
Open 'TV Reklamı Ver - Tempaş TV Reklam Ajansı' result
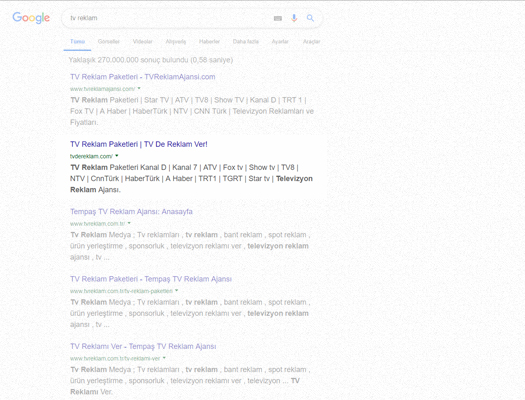click(143, 346)
